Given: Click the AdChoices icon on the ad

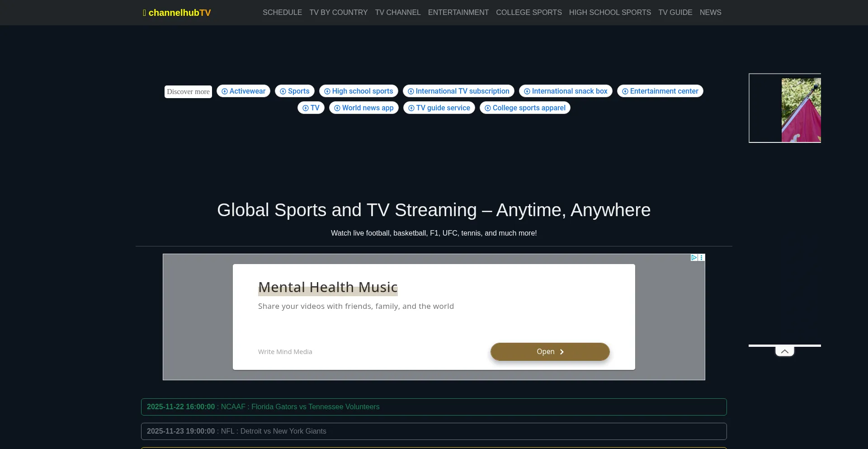Looking at the screenshot, I should (x=694, y=258).
